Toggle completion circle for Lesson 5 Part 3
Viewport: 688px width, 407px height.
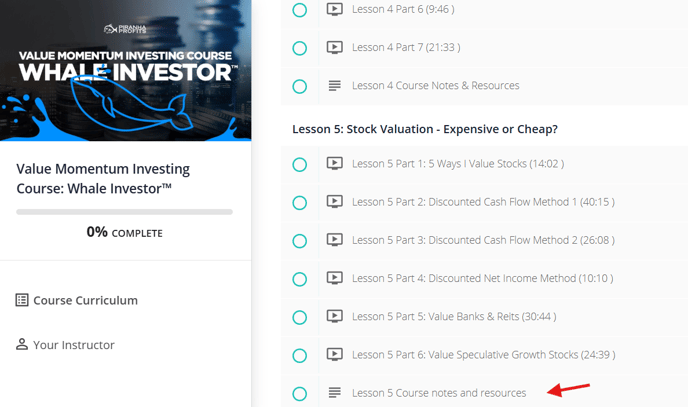[x=300, y=241]
